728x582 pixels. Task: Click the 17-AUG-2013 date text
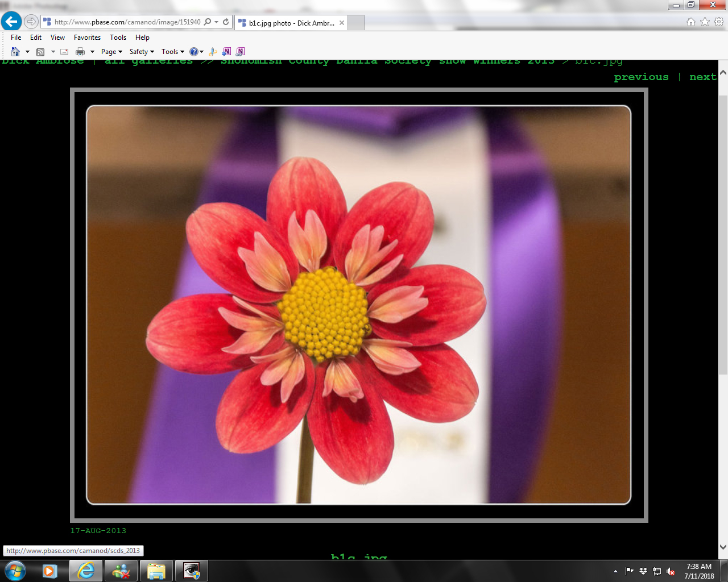(98, 531)
